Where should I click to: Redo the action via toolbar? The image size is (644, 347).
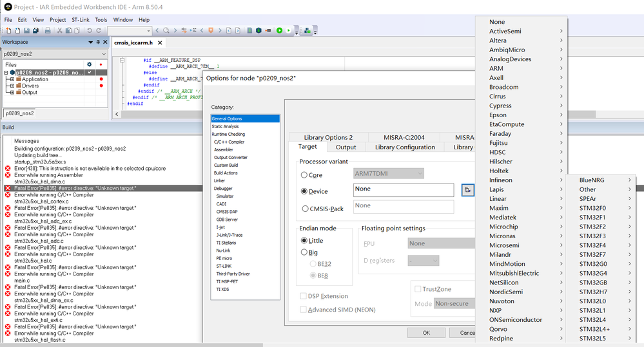coord(99,30)
